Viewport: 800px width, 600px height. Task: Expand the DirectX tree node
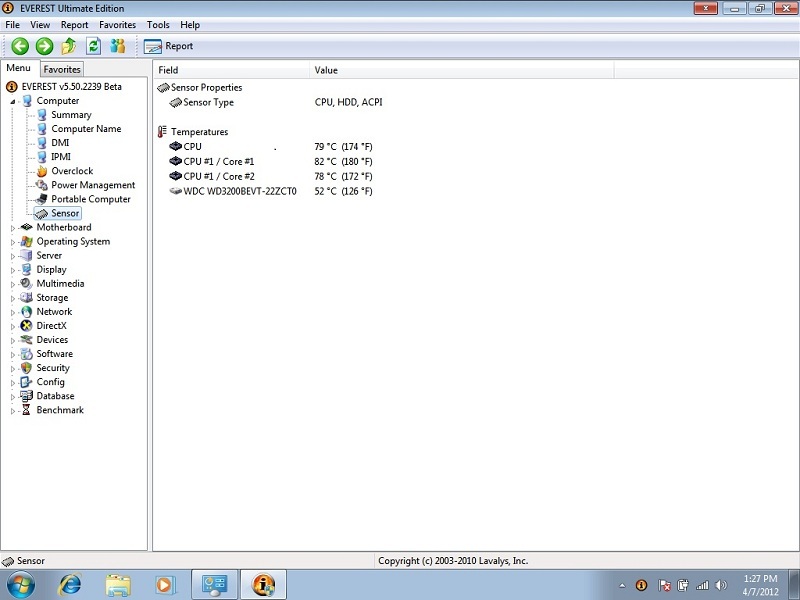pos(13,327)
